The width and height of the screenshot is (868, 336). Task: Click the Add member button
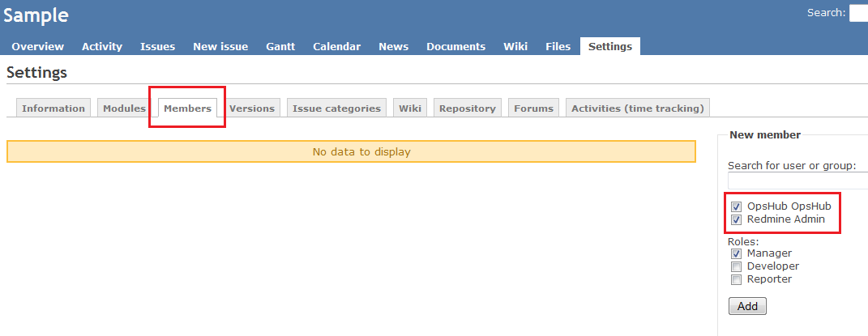point(747,307)
